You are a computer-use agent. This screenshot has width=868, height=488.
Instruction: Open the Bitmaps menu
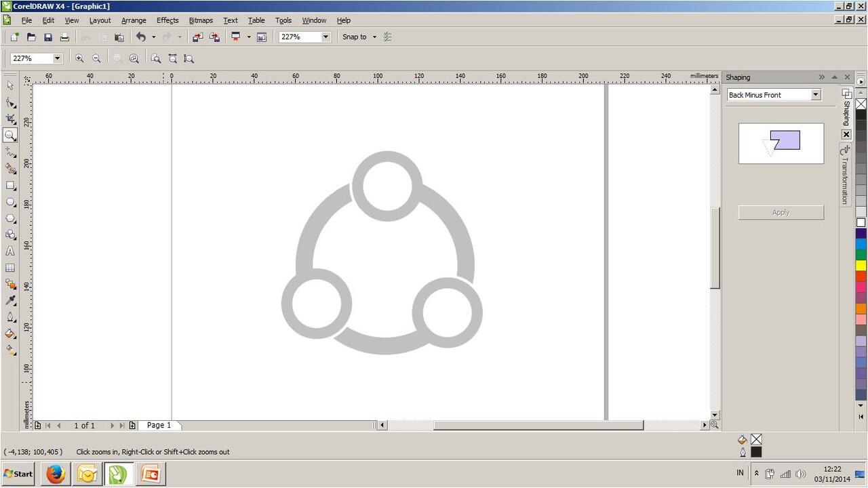201,20
